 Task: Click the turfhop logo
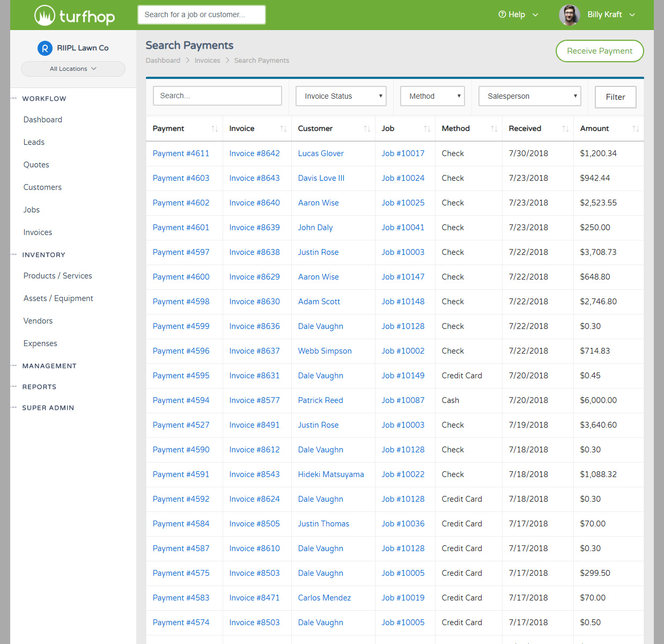point(74,15)
